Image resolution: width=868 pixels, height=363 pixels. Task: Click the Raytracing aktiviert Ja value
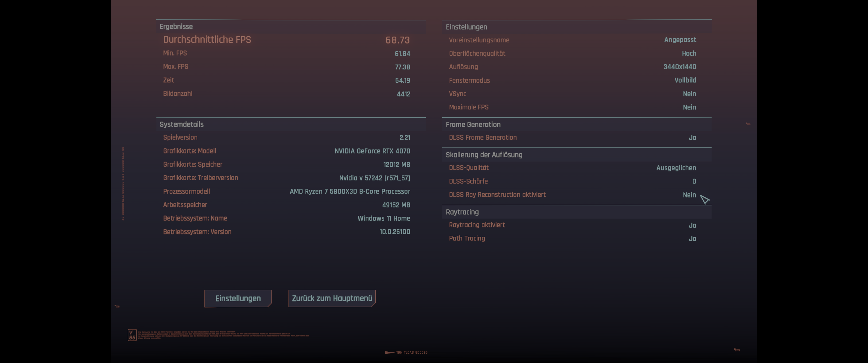[692, 225]
